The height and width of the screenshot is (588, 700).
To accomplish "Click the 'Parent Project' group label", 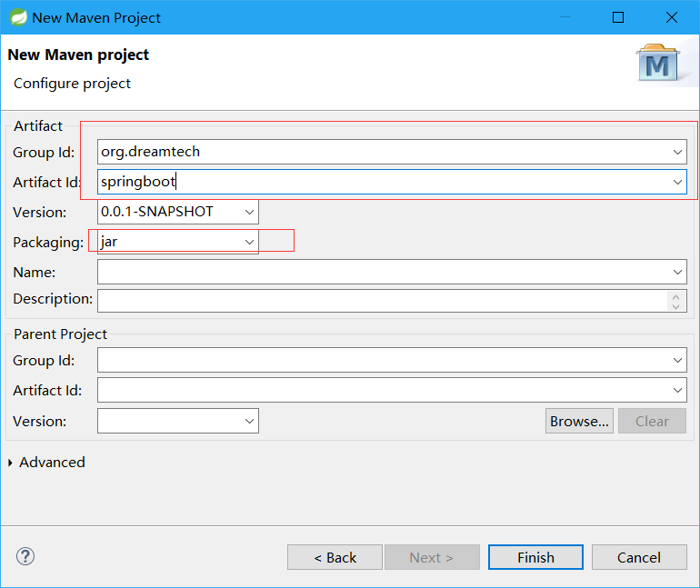I will coord(60,334).
